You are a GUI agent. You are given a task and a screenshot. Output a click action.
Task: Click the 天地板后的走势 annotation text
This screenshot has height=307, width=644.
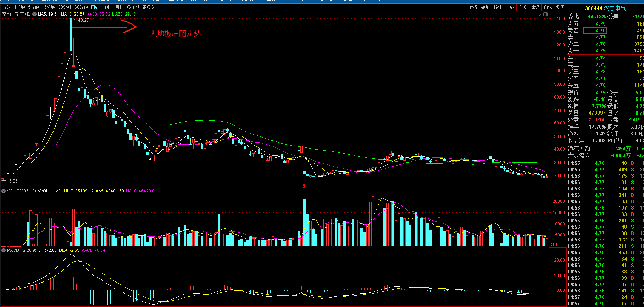click(x=175, y=33)
